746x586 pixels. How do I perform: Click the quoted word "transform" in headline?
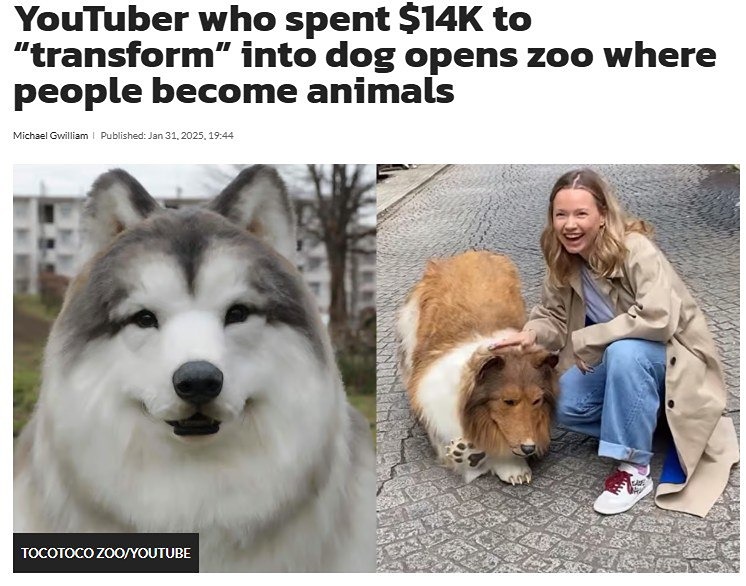coord(122,56)
